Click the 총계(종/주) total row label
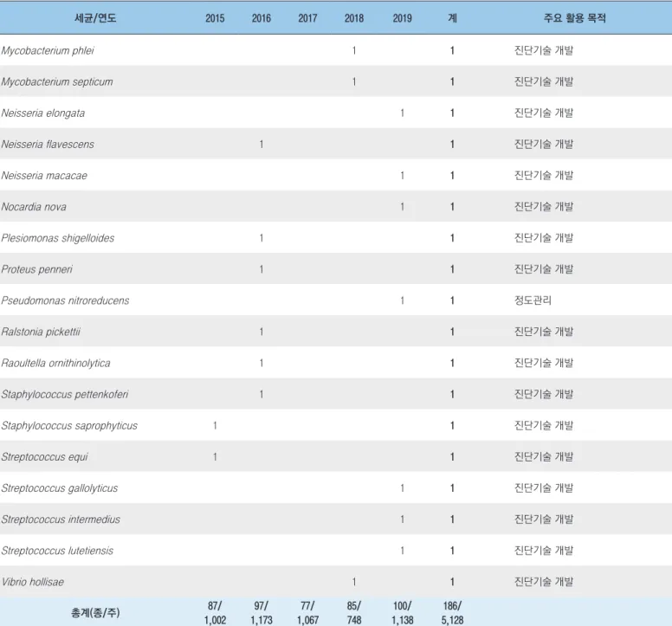 coord(95,613)
